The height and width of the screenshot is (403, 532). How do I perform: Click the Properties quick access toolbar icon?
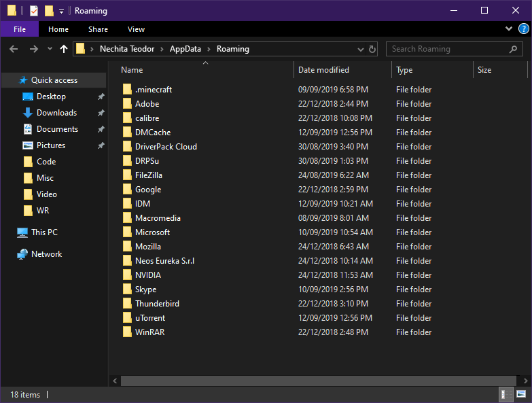[x=34, y=11]
